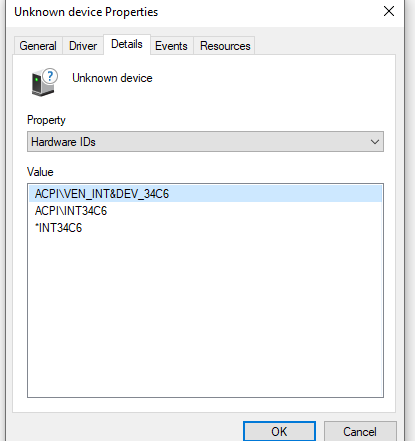Click the blue question mark badge

click(50, 76)
